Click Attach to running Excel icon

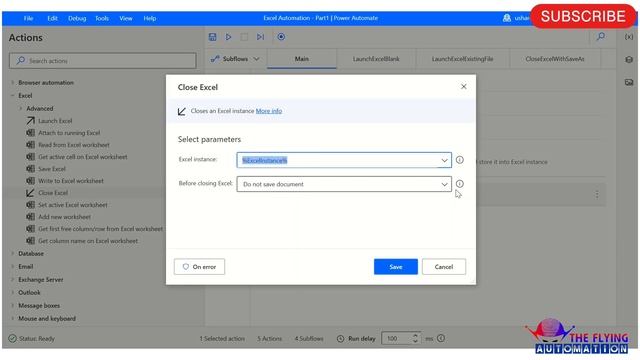31,133
